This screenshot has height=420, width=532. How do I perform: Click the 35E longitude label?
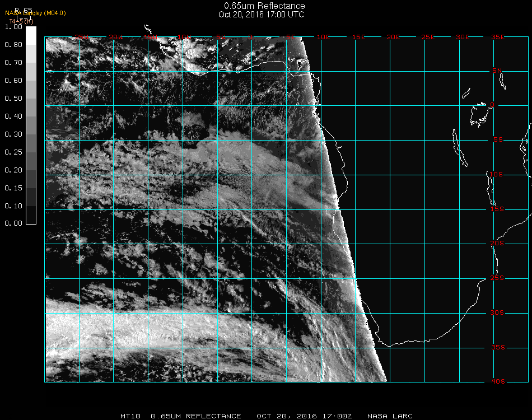coord(498,37)
